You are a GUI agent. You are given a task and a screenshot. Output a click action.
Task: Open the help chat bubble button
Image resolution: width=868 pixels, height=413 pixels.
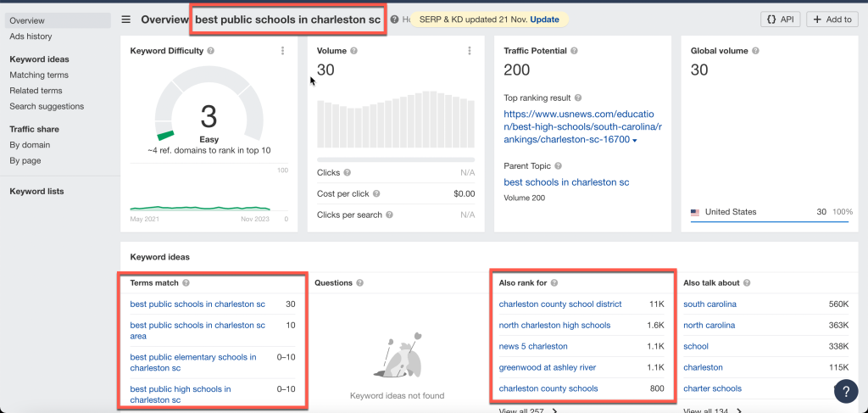pos(846,391)
